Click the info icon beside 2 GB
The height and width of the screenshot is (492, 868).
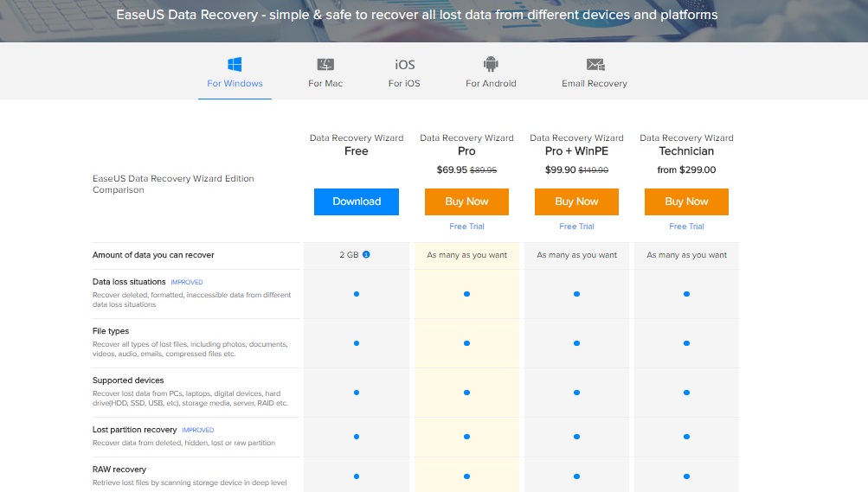tap(366, 255)
